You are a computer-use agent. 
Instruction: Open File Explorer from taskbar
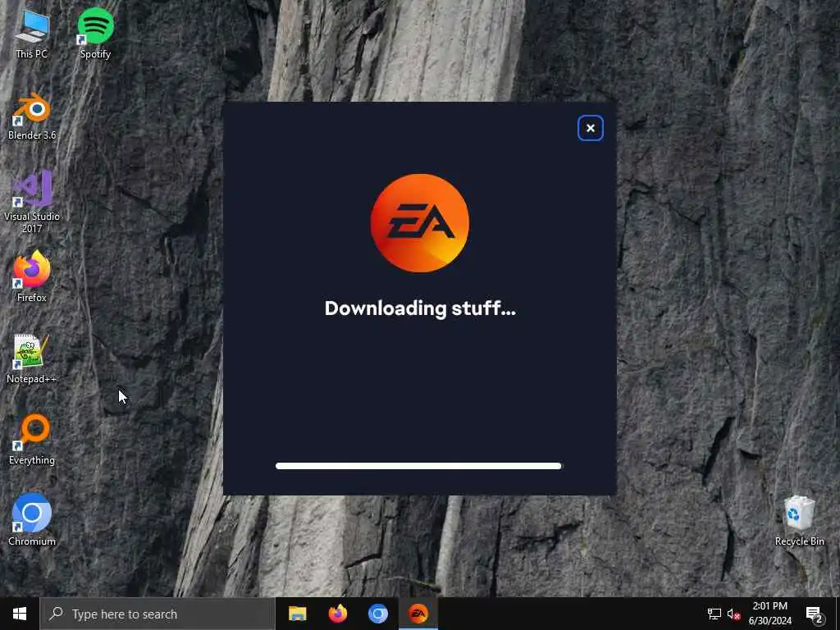297,614
